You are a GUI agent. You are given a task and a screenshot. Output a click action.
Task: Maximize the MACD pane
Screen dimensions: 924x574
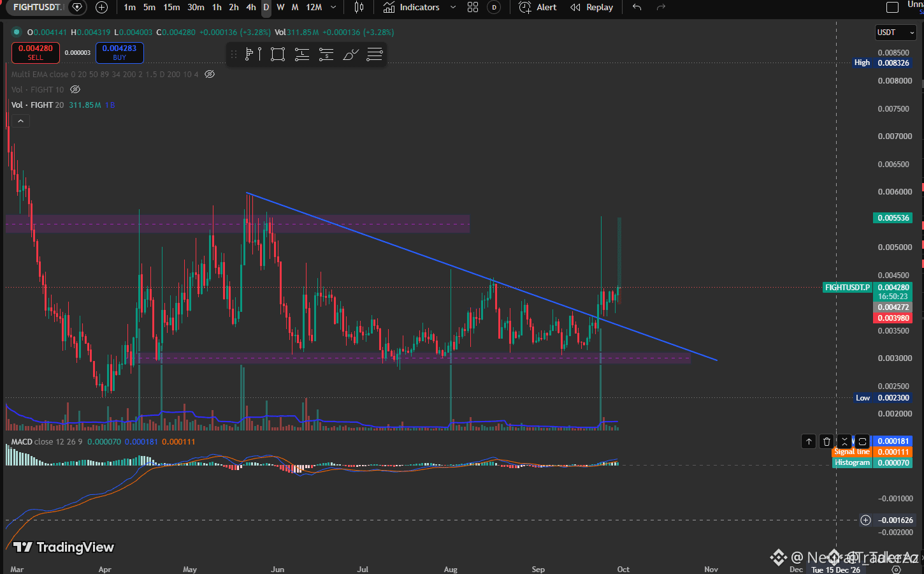tap(862, 441)
